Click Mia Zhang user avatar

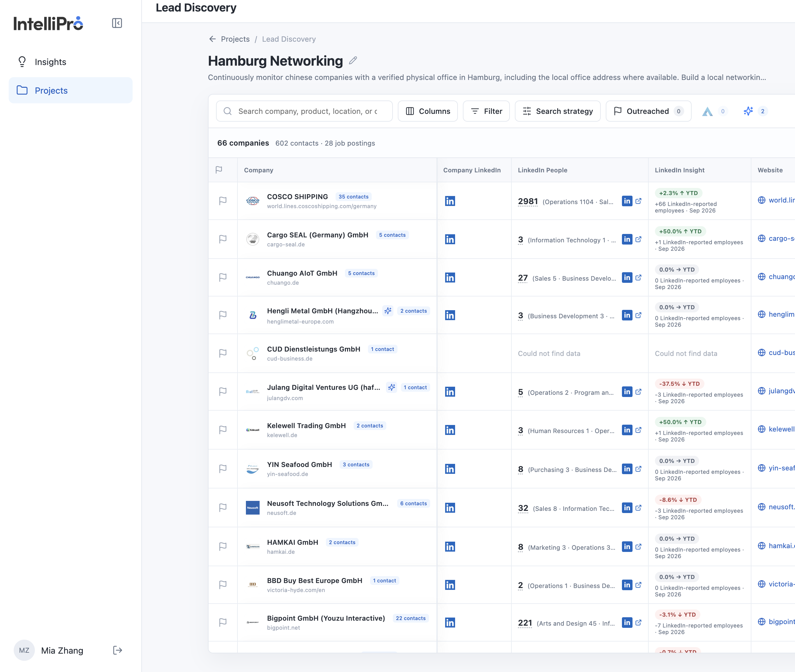click(x=24, y=650)
